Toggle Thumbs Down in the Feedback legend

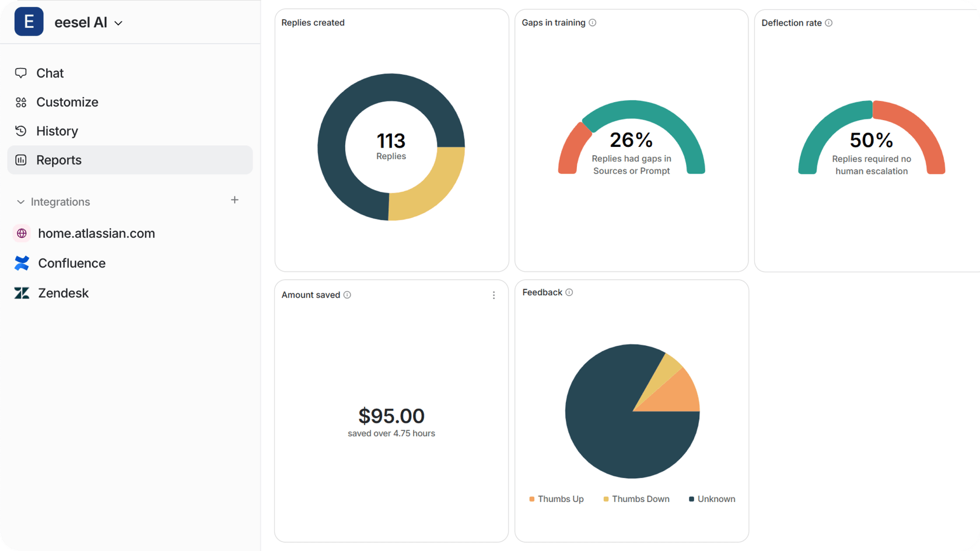pyautogui.click(x=636, y=499)
